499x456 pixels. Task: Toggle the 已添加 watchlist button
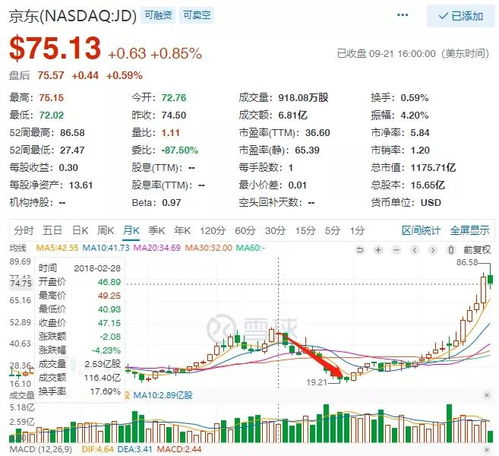[461, 16]
